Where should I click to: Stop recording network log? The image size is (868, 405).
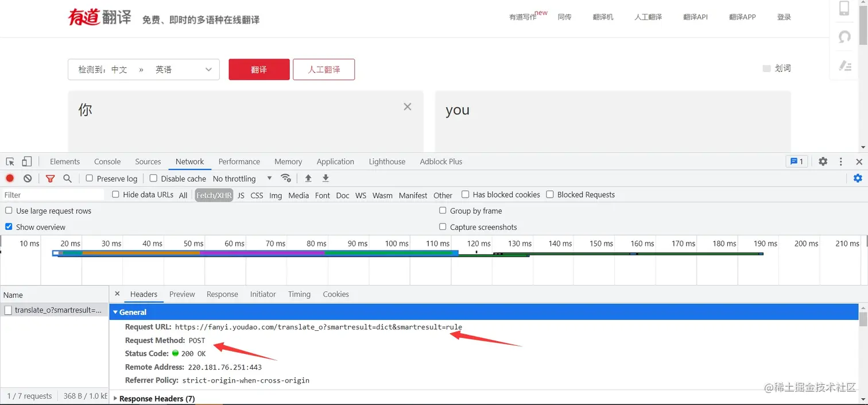[10, 179]
